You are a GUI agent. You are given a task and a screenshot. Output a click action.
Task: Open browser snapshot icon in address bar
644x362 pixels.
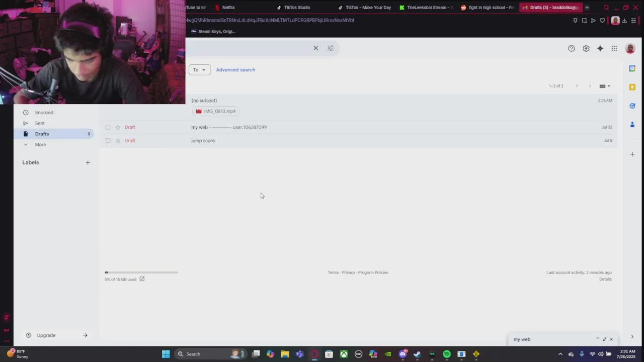584,21
